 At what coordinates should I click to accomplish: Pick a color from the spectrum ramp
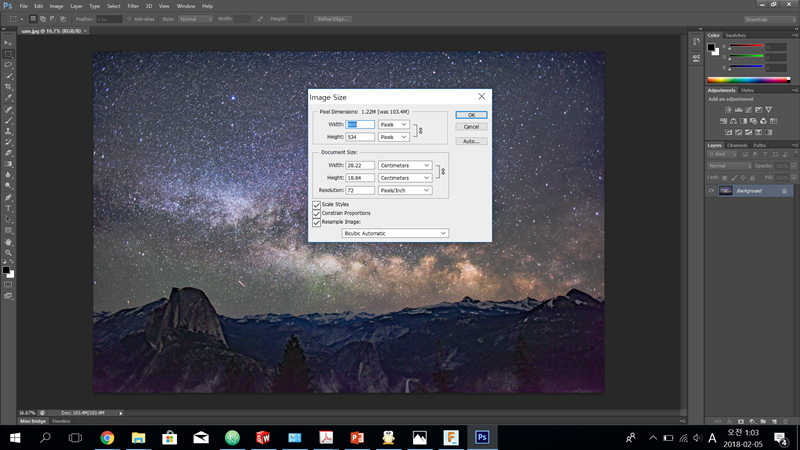coord(748,80)
